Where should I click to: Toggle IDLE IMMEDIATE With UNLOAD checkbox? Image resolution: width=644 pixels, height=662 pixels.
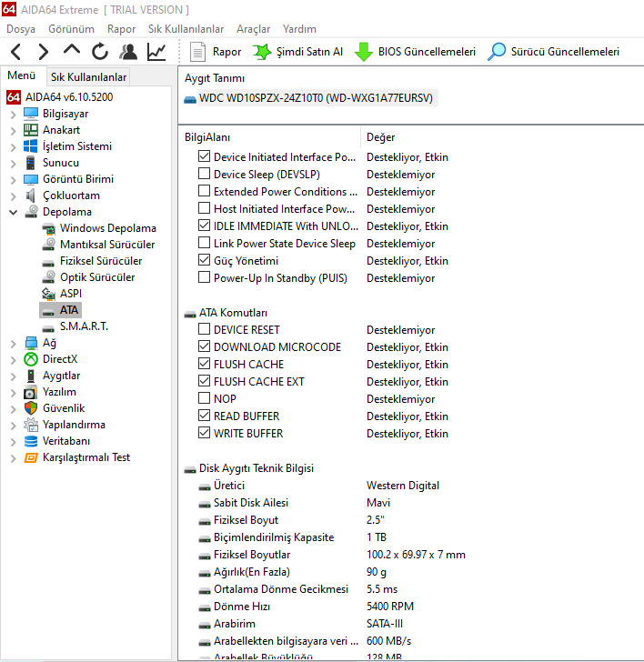coord(204,226)
